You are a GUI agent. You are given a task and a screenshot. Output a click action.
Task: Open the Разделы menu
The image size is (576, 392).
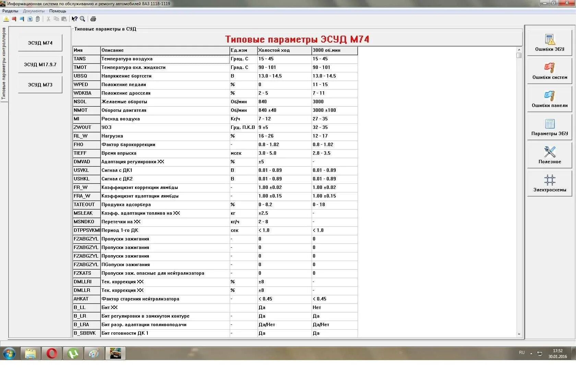(x=10, y=11)
